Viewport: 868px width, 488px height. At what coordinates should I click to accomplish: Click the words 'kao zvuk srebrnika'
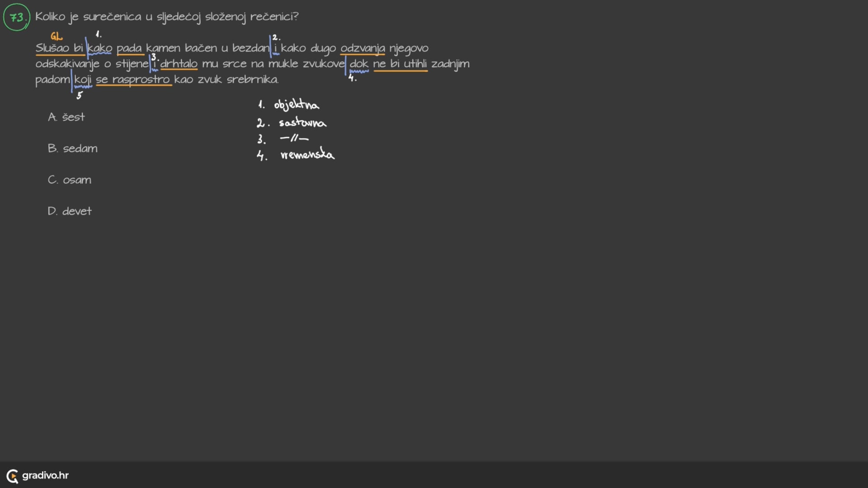coord(226,80)
